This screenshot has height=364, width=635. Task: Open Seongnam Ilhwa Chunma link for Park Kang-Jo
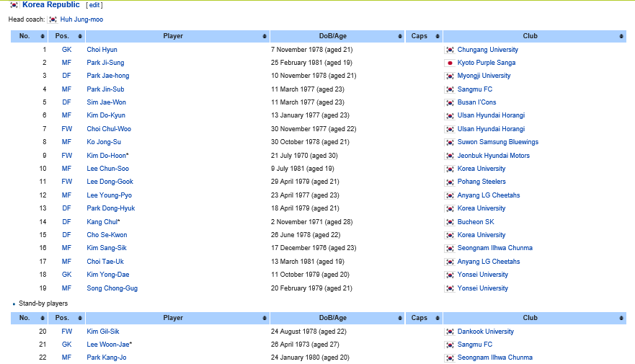494,358
